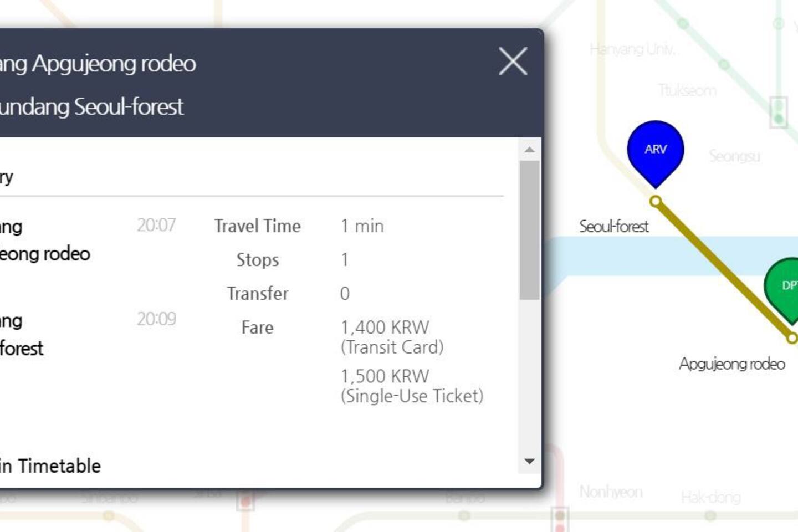
Task: Close the route information popup
Action: pos(513,61)
